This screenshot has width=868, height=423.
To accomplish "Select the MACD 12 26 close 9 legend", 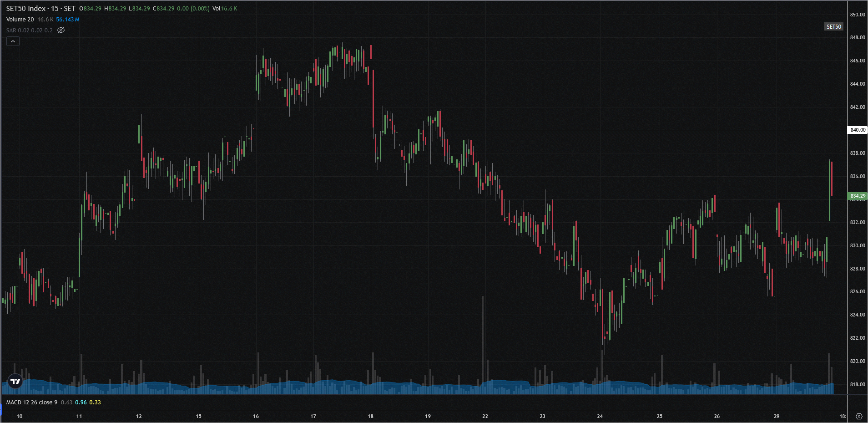I will (x=32, y=403).
